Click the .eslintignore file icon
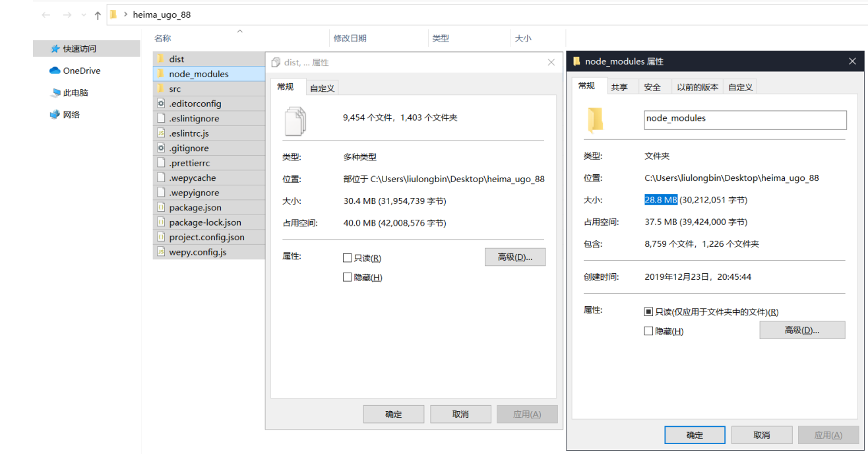This screenshot has width=868, height=454. [x=160, y=118]
